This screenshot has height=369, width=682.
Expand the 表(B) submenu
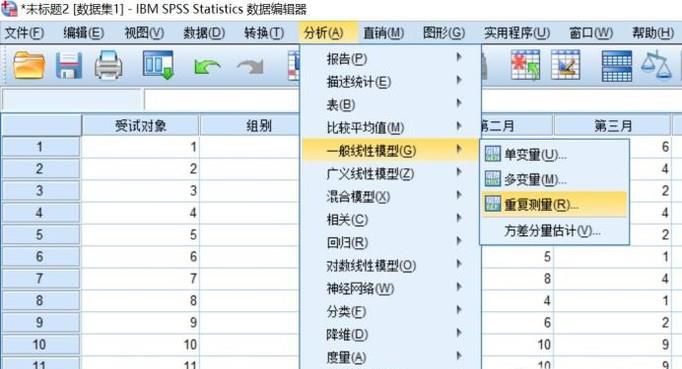[x=391, y=104]
